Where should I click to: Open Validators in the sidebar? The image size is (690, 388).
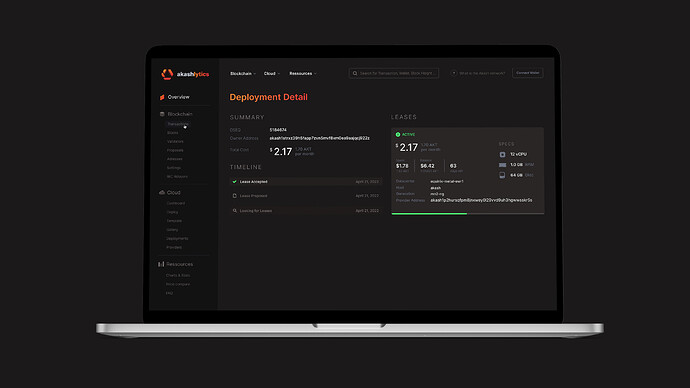point(175,142)
